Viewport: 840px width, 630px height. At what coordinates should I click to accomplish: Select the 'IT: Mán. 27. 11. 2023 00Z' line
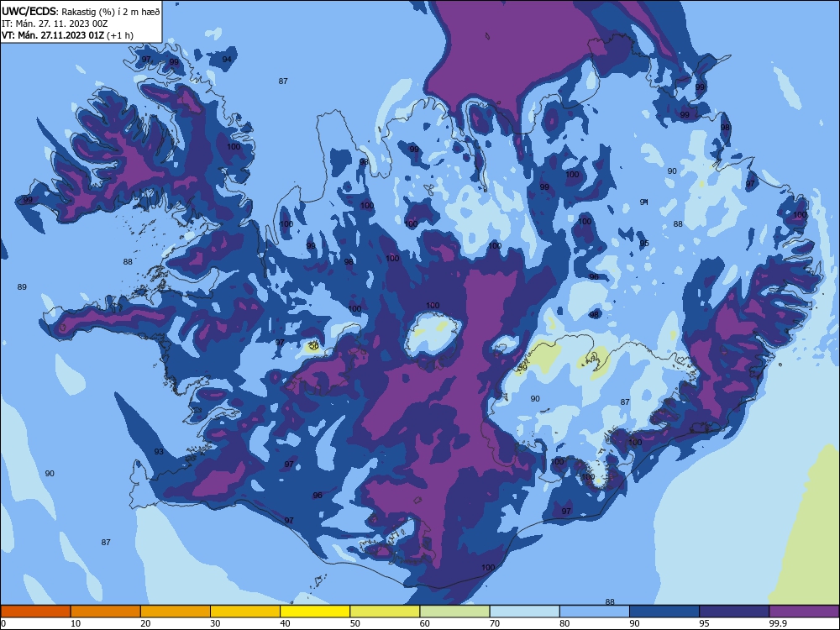(x=55, y=24)
